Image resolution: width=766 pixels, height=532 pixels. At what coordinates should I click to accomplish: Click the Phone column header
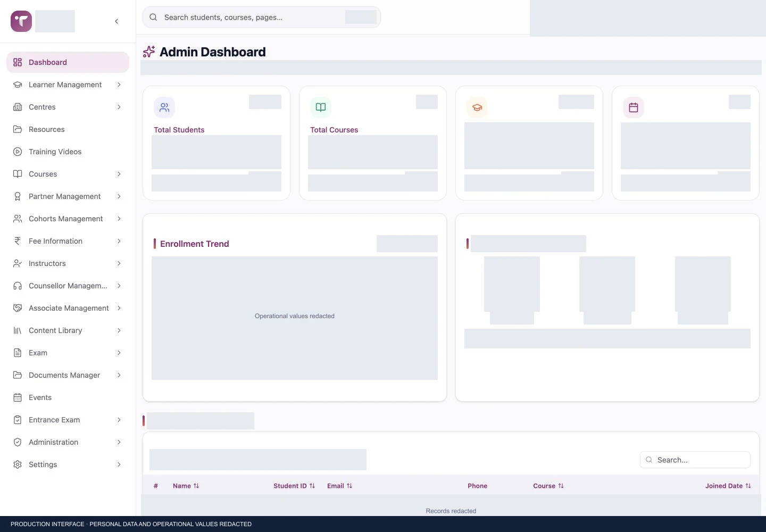[477, 486]
